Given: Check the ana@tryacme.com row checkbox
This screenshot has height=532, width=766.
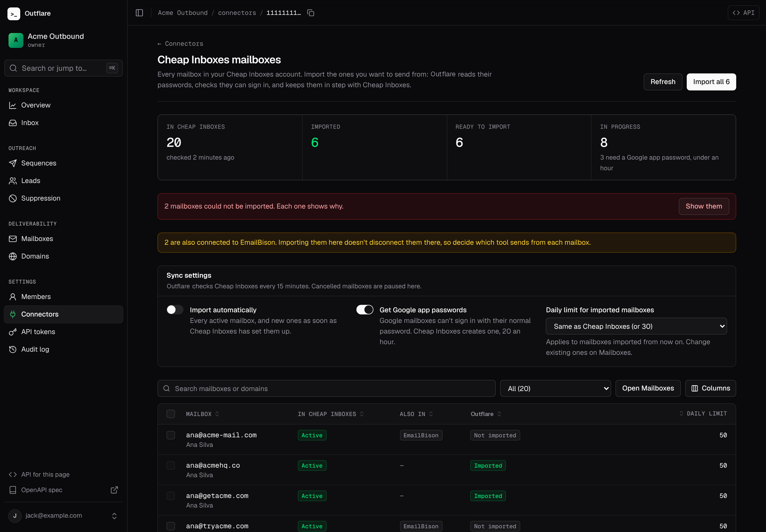Looking at the screenshot, I should pos(171,526).
